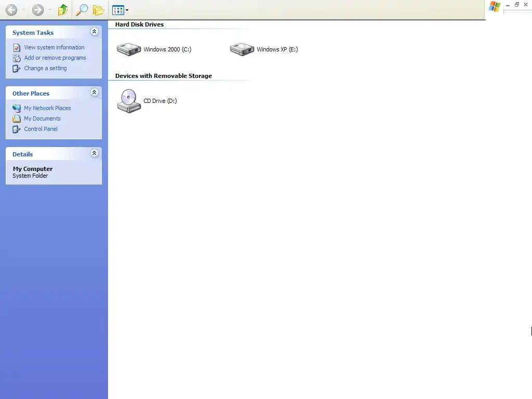
Task: Open Control Panel link
Action: 41,129
